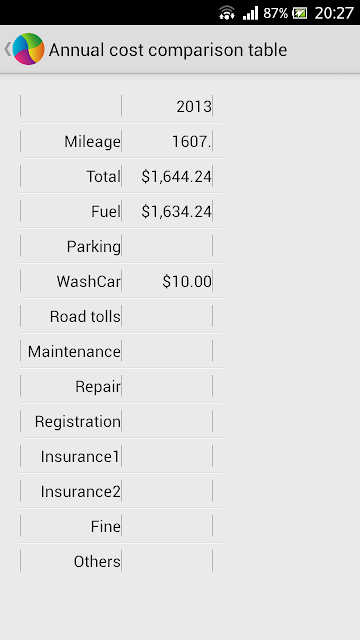The image size is (360, 640).
Task: Tap the Insurance1 row label
Action: click(80, 456)
